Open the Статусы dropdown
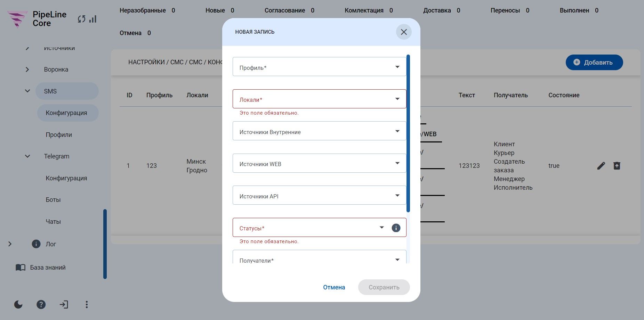The image size is (644, 320). coord(319,228)
